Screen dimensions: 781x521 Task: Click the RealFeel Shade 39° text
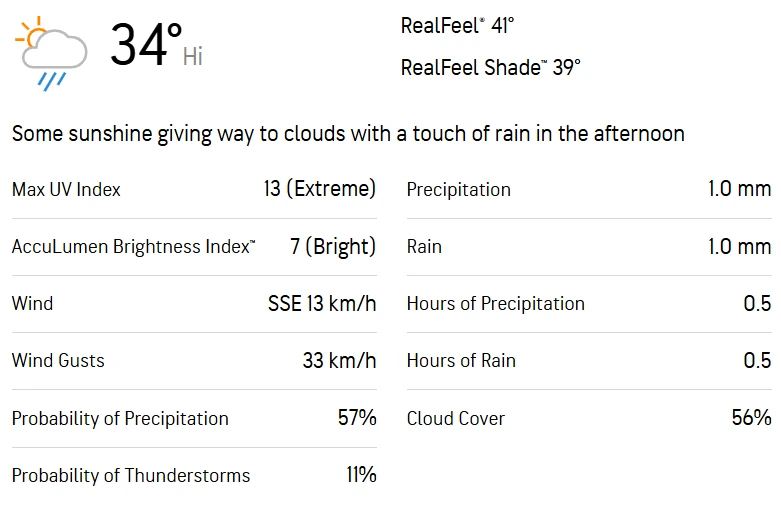[x=490, y=68]
